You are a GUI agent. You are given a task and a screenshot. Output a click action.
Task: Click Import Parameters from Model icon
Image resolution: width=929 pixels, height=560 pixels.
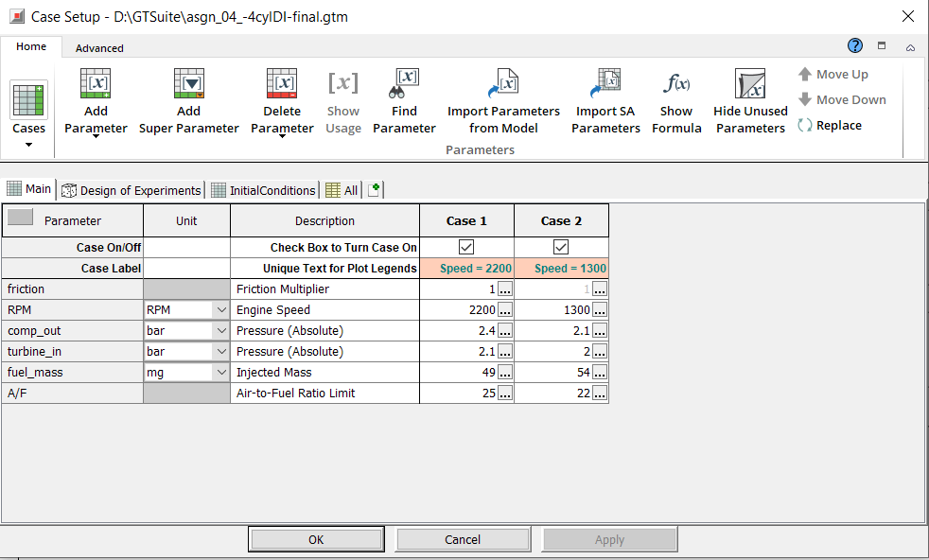point(503,83)
